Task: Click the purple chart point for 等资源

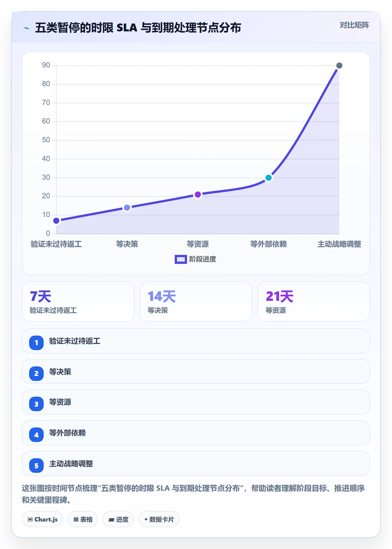Action: pos(198,195)
